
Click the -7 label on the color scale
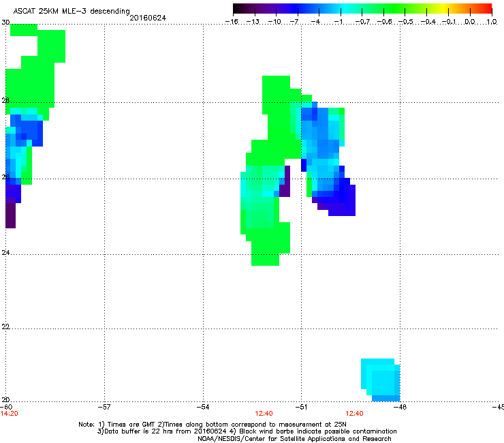coord(294,22)
